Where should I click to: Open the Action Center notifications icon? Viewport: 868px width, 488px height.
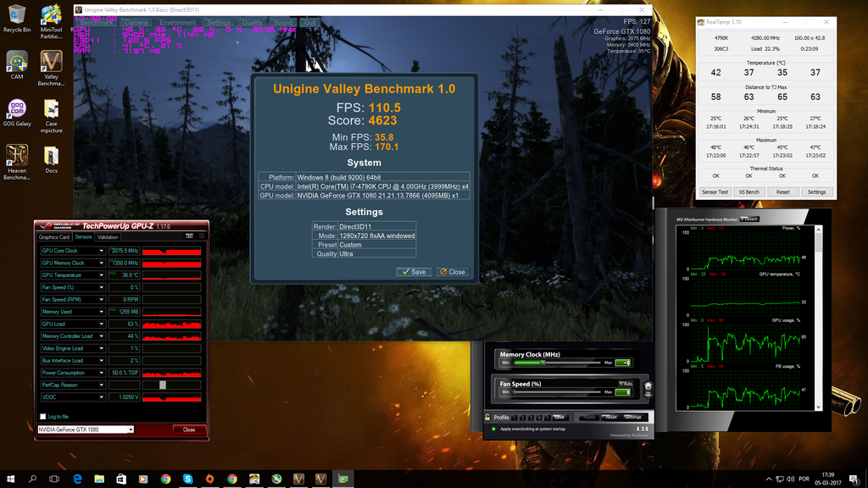854,479
